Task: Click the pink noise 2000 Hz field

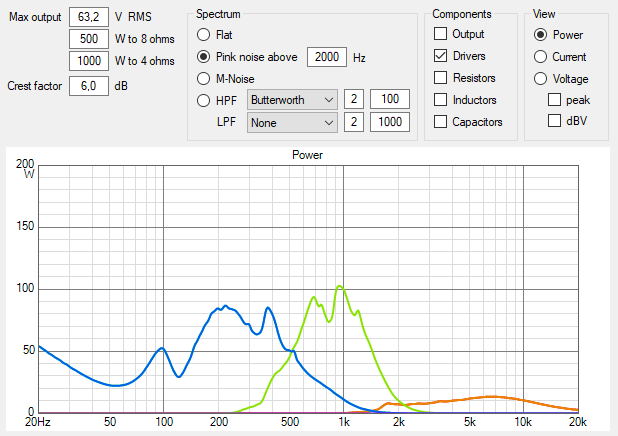Action: (327, 57)
